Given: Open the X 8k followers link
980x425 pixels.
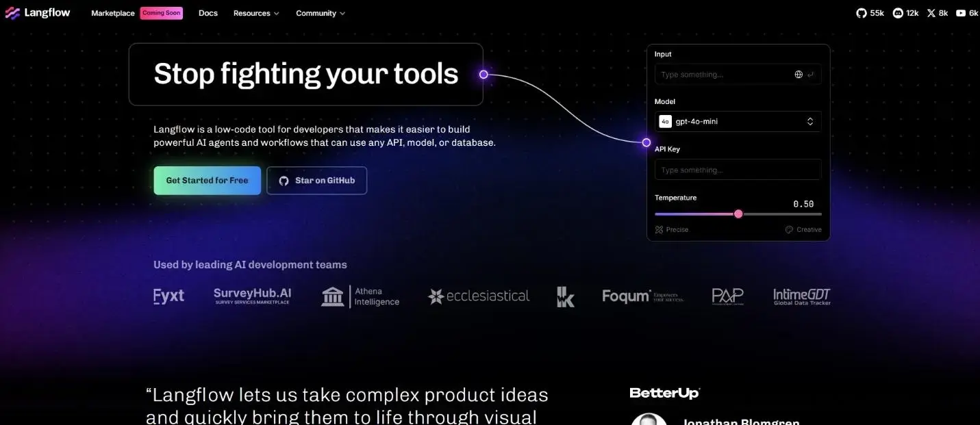Looking at the screenshot, I should point(937,13).
